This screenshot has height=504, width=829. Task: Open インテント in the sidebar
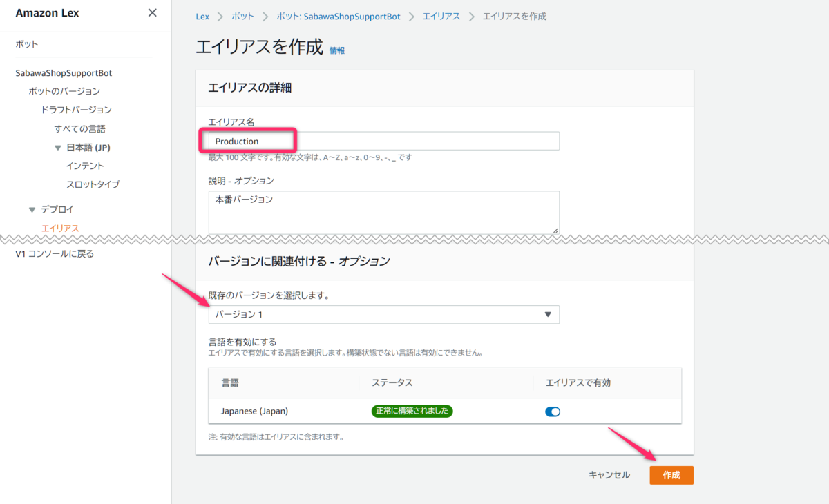tap(85, 166)
